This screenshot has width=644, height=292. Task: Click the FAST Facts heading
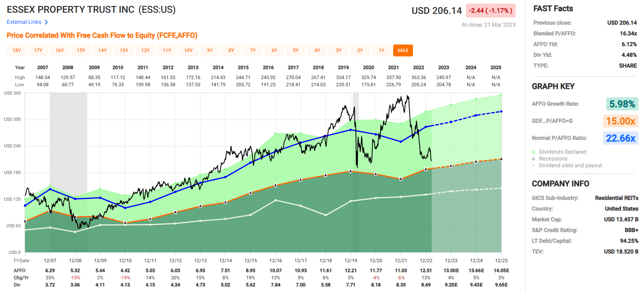(553, 9)
